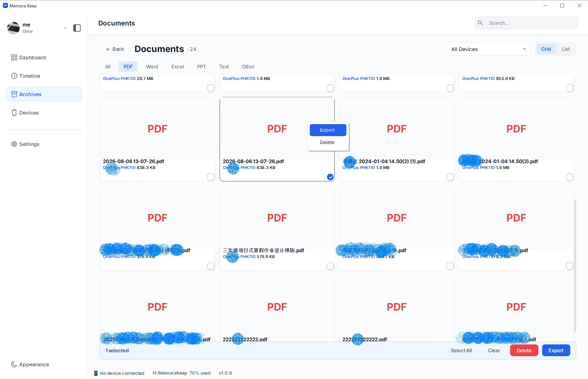This screenshot has height=379, width=588.
Task: Click the user avatar picture
Action: coord(13,28)
